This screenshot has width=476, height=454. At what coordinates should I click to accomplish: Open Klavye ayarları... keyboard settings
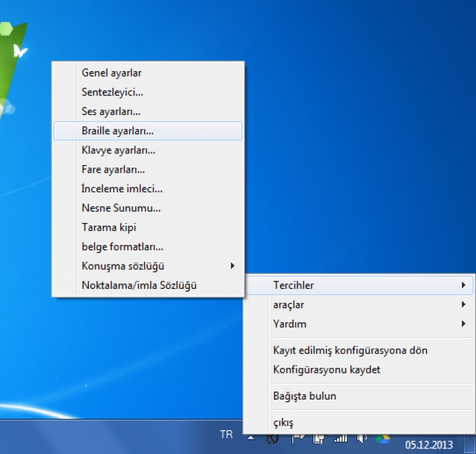[148, 150]
